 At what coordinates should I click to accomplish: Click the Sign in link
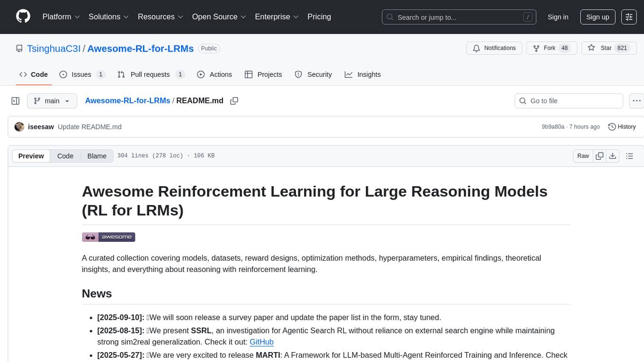(558, 17)
